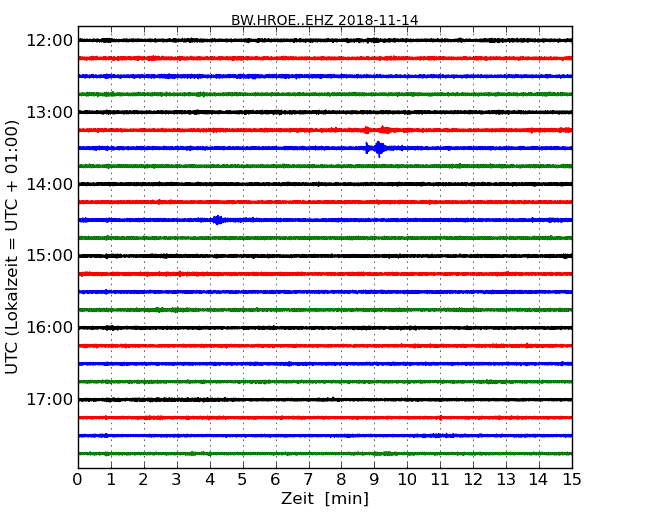Select the 17:00 y-axis tick label

pyautogui.click(x=49, y=399)
